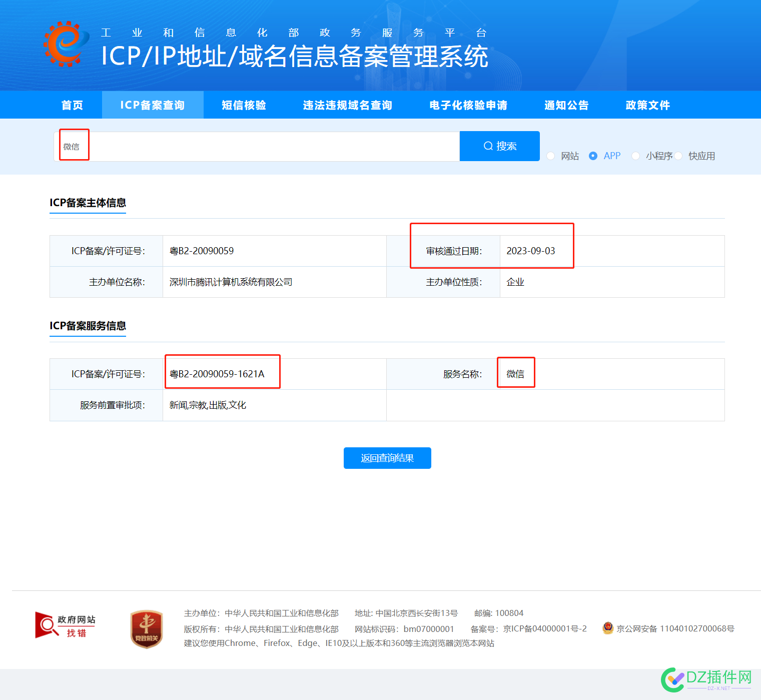The width and height of the screenshot is (761, 700).
Task: Click the approval date 2023-09-03
Action: tap(531, 251)
